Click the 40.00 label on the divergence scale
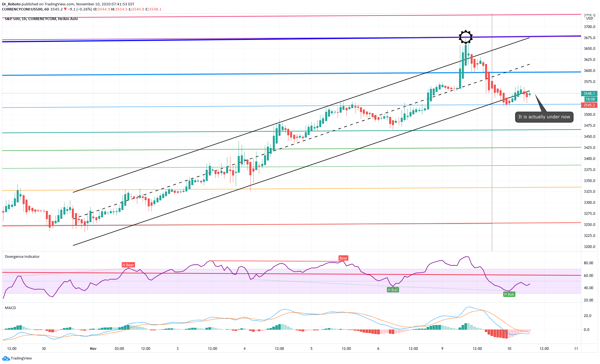The height and width of the screenshot is (364, 600). [588, 288]
